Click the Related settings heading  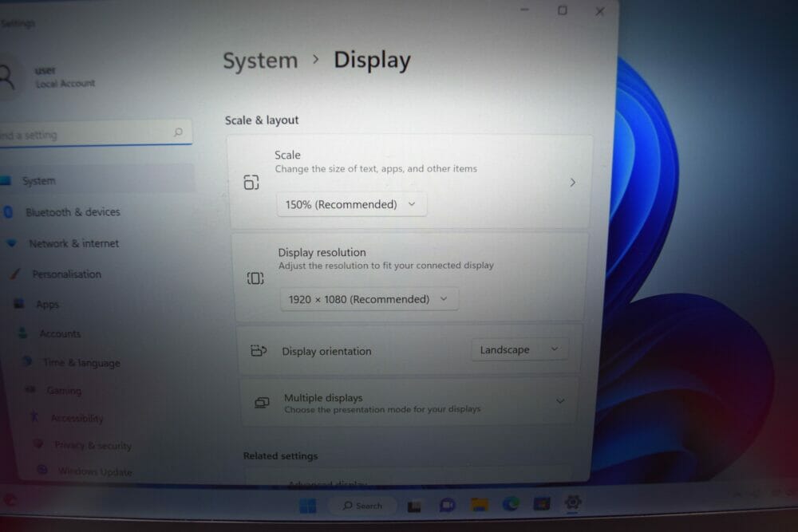tap(280, 455)
